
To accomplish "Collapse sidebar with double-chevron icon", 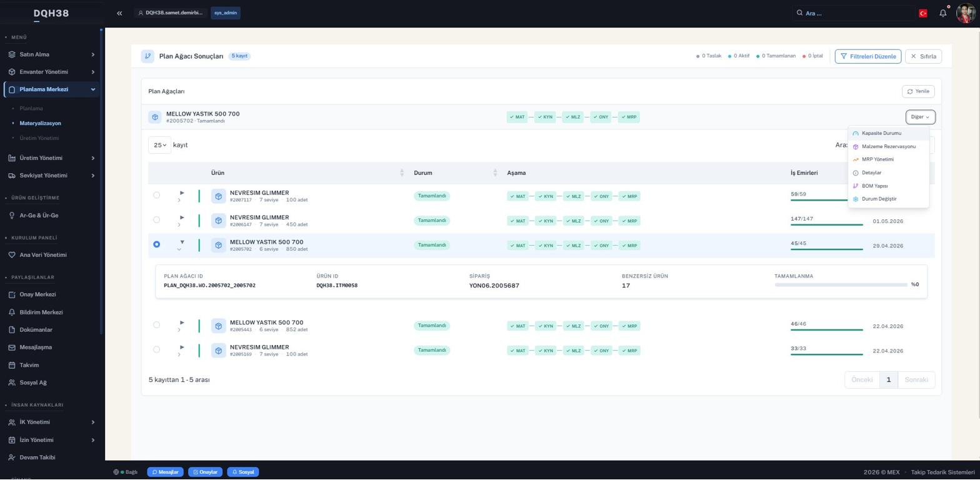I will tap(119, 13).
